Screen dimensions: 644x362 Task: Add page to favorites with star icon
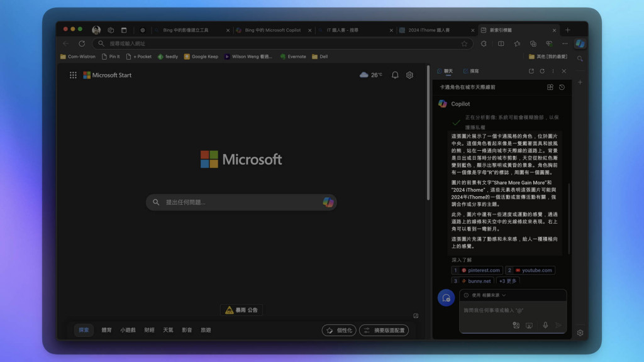[464, 43]
